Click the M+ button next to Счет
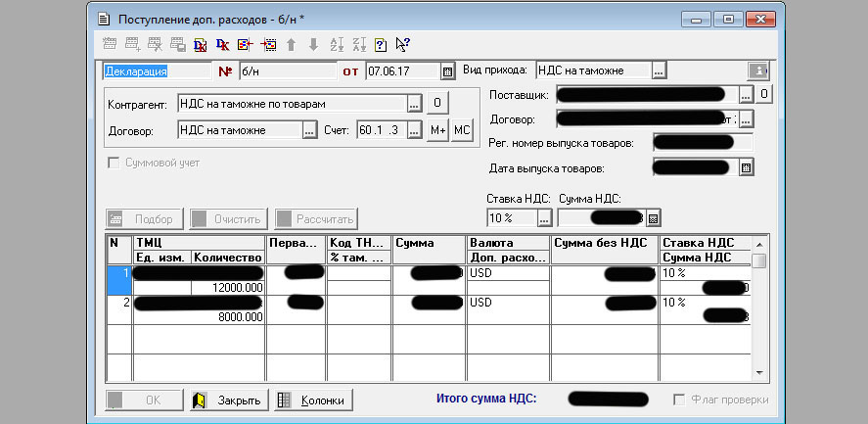868x424 pixels. tap(438, 130)
